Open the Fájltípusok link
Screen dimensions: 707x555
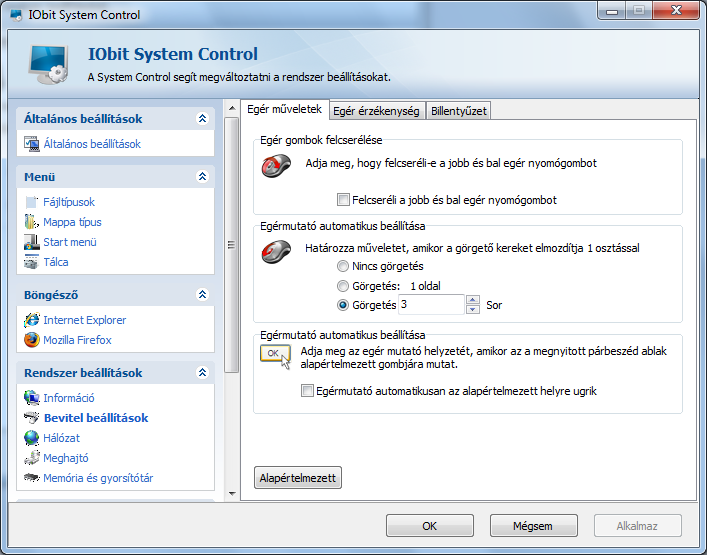pos(69,202)
